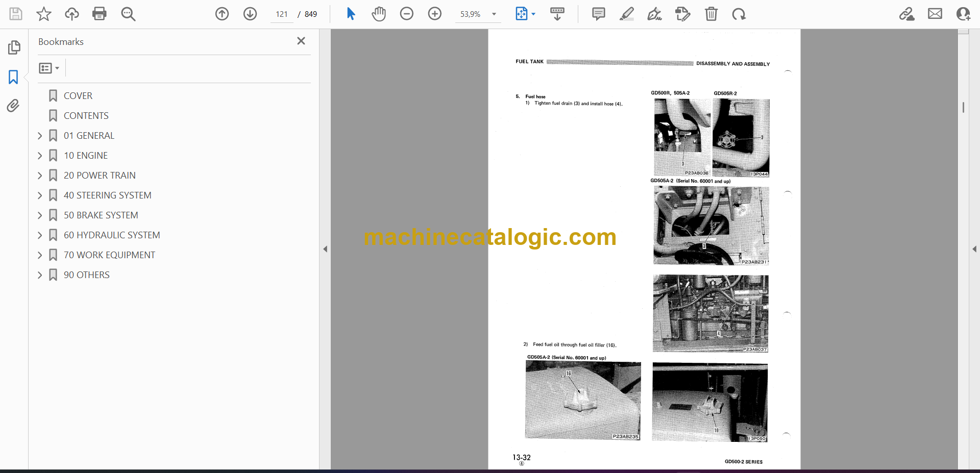Collapse the left navigation pane arrow
Viewport: 980px width, 473px height.
325,249
